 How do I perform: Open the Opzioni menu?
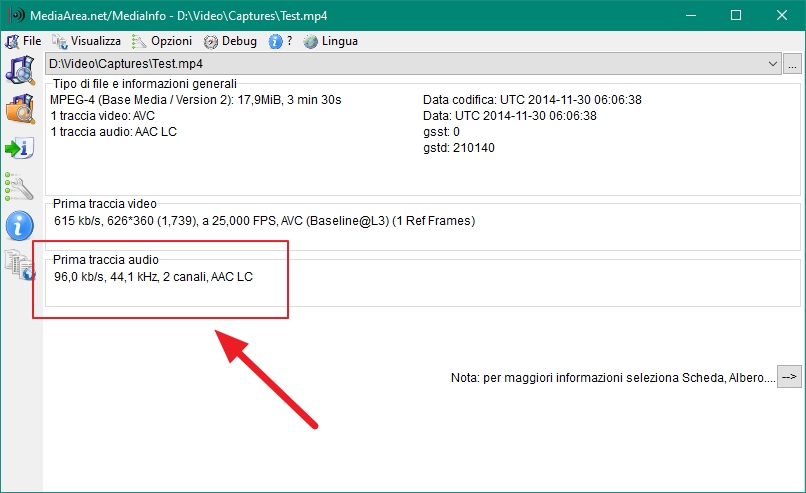(x=162, y=41)
